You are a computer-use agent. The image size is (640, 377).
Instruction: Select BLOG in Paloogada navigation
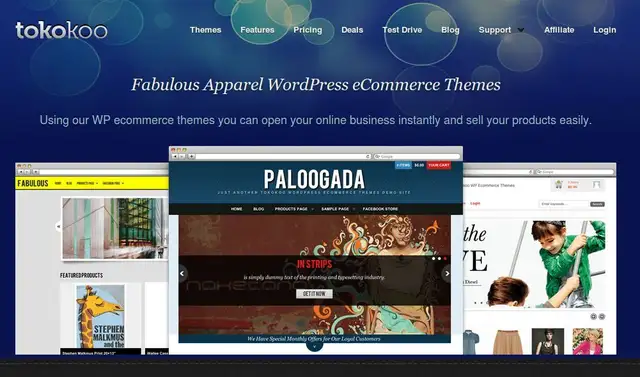(258, 209)
